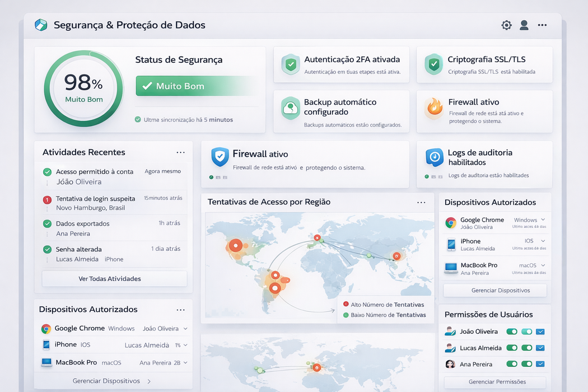Viewport: 588px width, 392px height.
Task: Click the automatic backup cloud icon
Action: tap(290, 108)
